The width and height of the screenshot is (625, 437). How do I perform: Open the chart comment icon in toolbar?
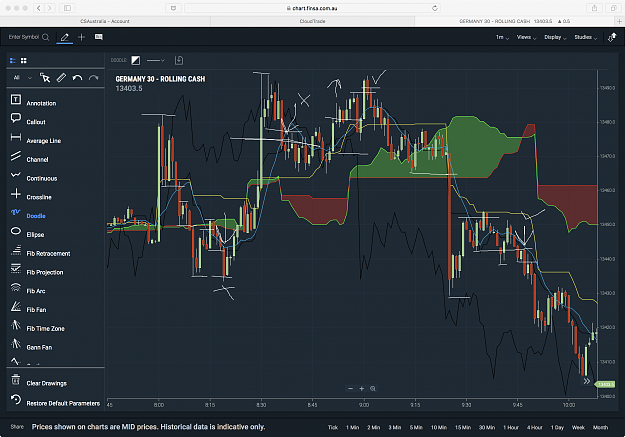pos(98,37)
